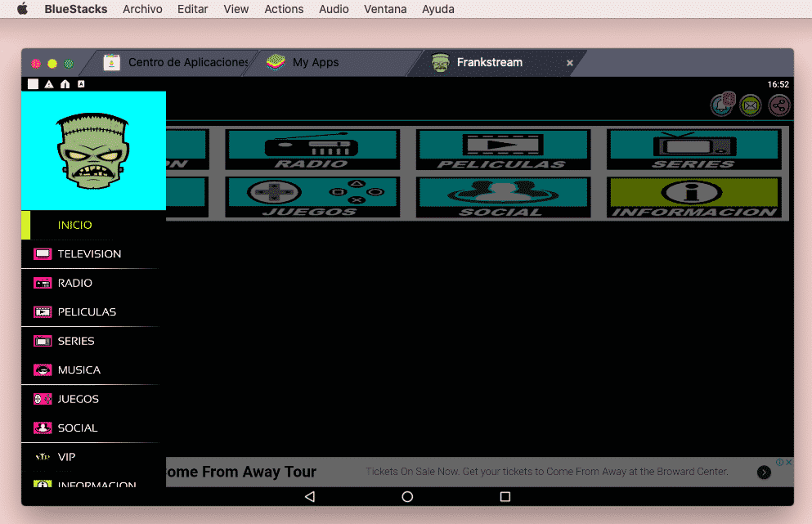Click the arrow button on the ad banner
This screenshot has height=524, width=812.
764,472
